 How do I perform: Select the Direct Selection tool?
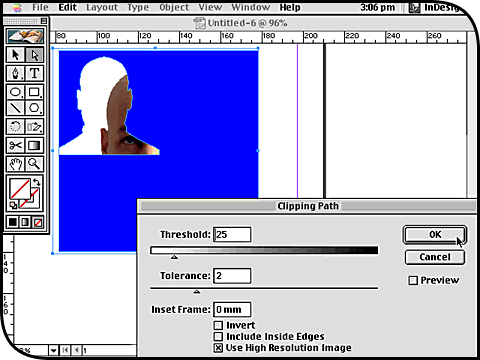pos(34,55)
